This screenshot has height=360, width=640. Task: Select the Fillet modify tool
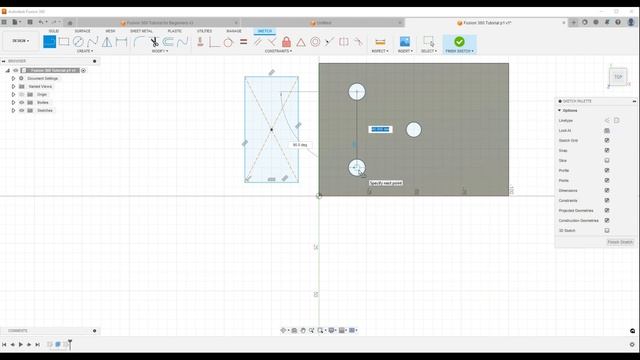139,42
